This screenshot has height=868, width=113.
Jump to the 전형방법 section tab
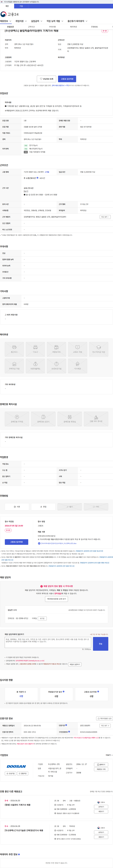pyautogui.click(x=94, y=27)
